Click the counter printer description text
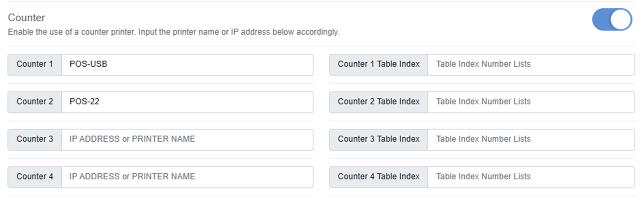The width and height of the screenshot is (644, 199). (174, 32)
